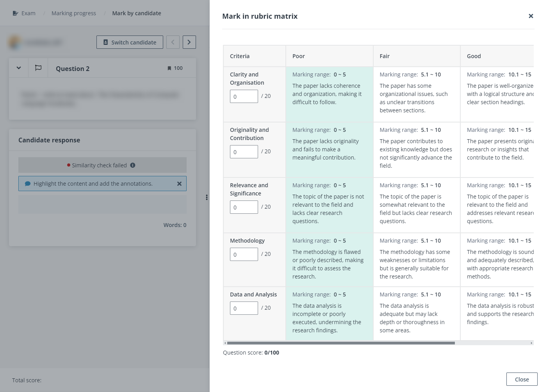547x392 pixels.
Task: Select Fair level for Methodology
Action: (x=416, y=260)
